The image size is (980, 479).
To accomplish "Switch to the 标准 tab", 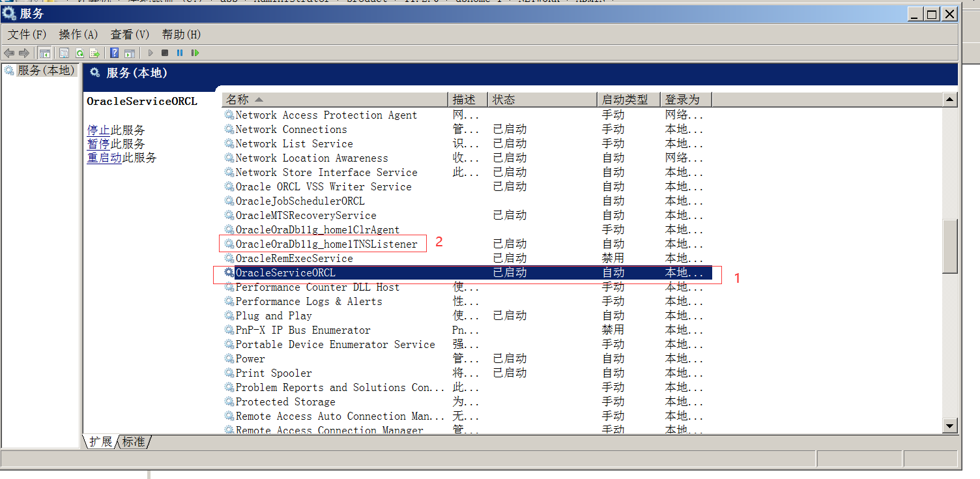I will tap(134, 442).
